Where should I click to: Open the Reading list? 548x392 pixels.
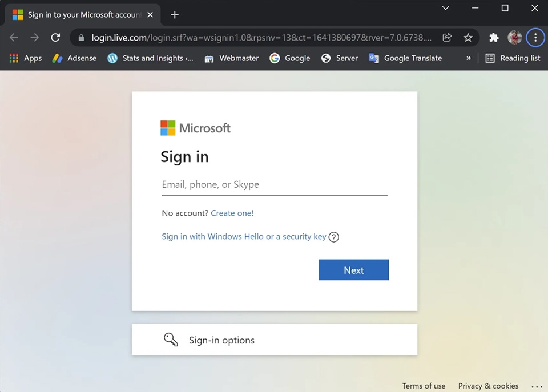(513, 58)
